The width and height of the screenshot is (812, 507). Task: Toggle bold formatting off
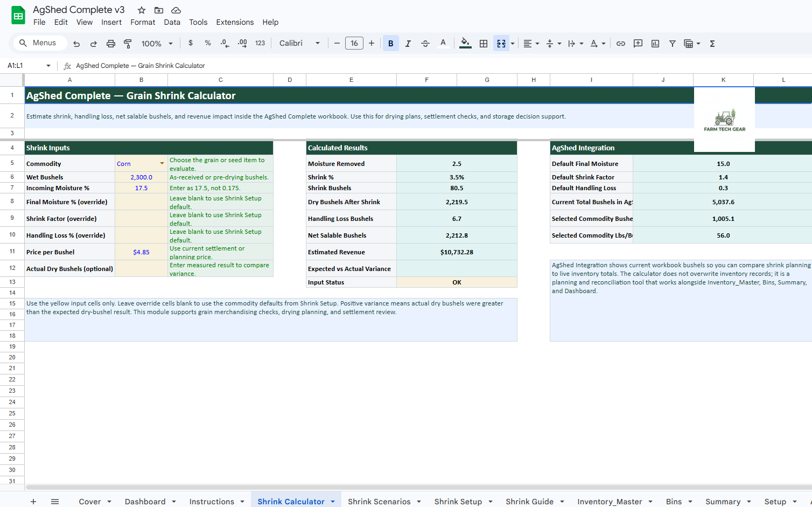[x=390, y=43]
